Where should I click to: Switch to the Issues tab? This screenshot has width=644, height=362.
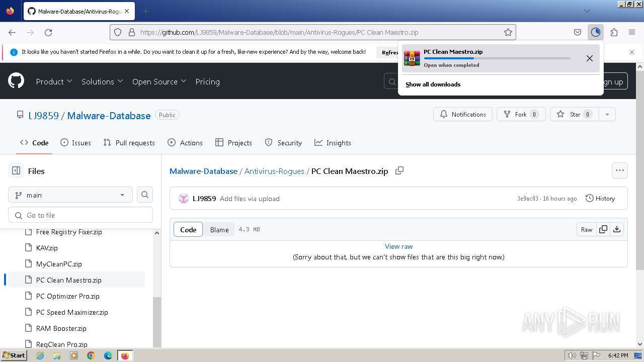click(x=75, y=143)
